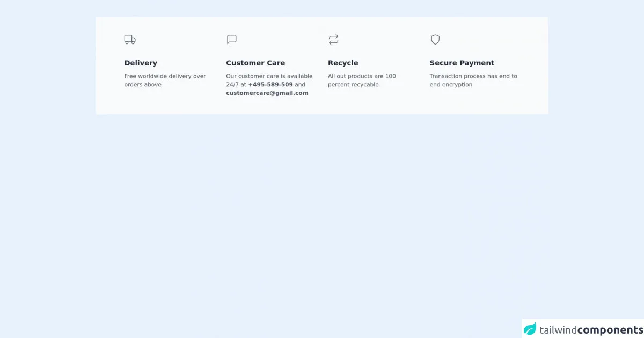Image resolution: width=644 pixels, height=338 pixels.
Task: Select the Delivery heading
Action: click(x=141, y=63)
